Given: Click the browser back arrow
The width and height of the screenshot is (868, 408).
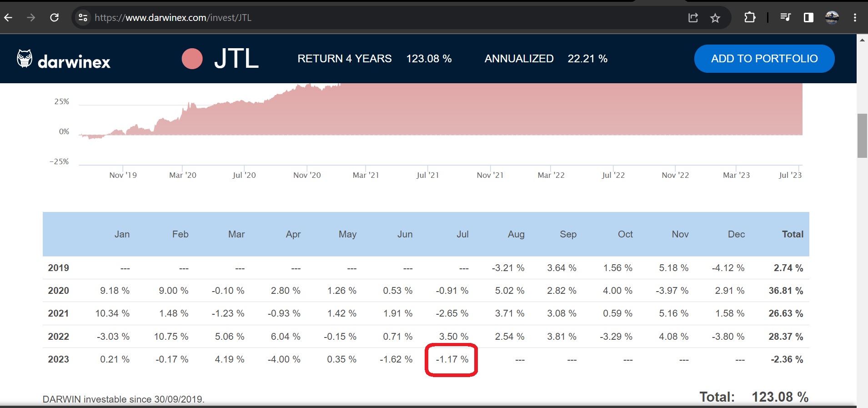Looking at the screenshot, I should [8, 18].
